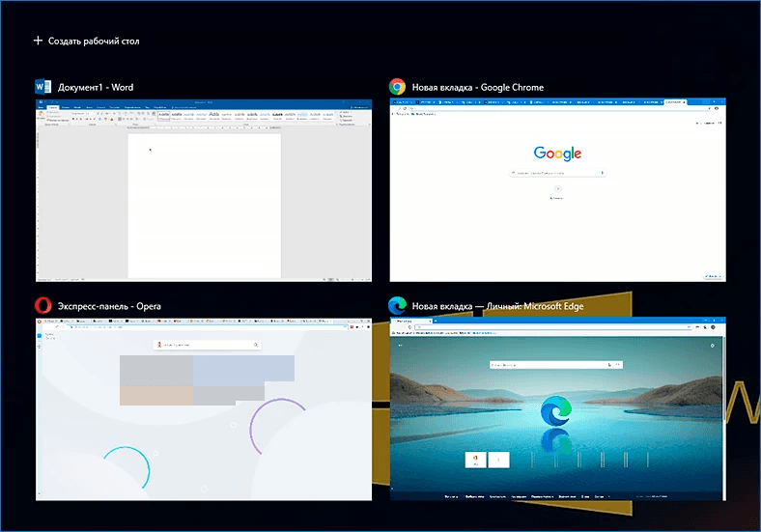761x532 pixels.
Task: Open the Google Chrome window thumbnail
Action: pos(557,190)
